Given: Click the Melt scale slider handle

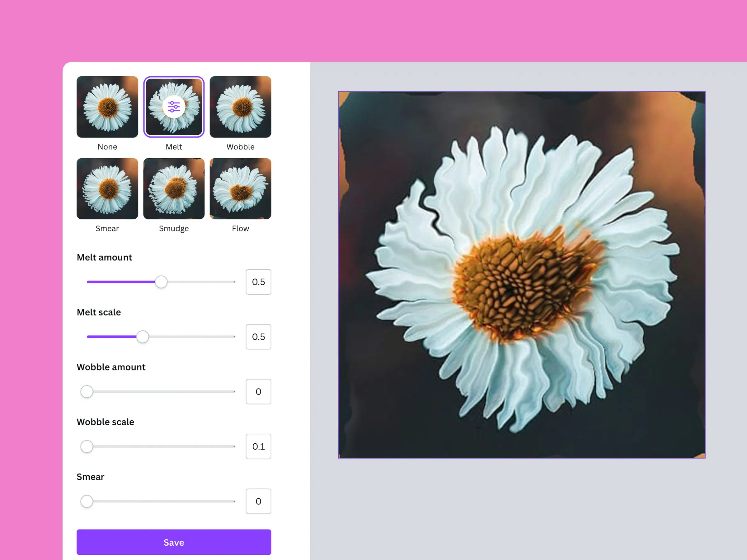Looking at the screenshot, I should (x=143, y=337).
